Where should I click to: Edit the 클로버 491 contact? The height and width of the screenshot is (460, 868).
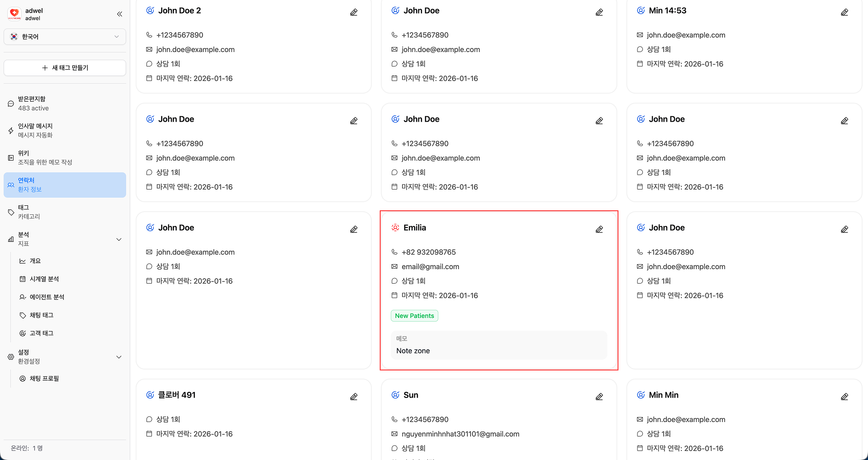(354, 397)
